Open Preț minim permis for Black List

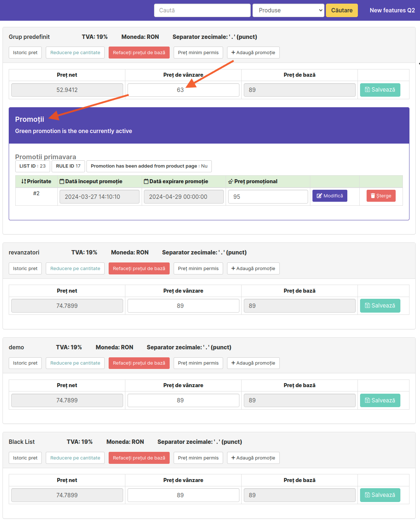[198, 458]
